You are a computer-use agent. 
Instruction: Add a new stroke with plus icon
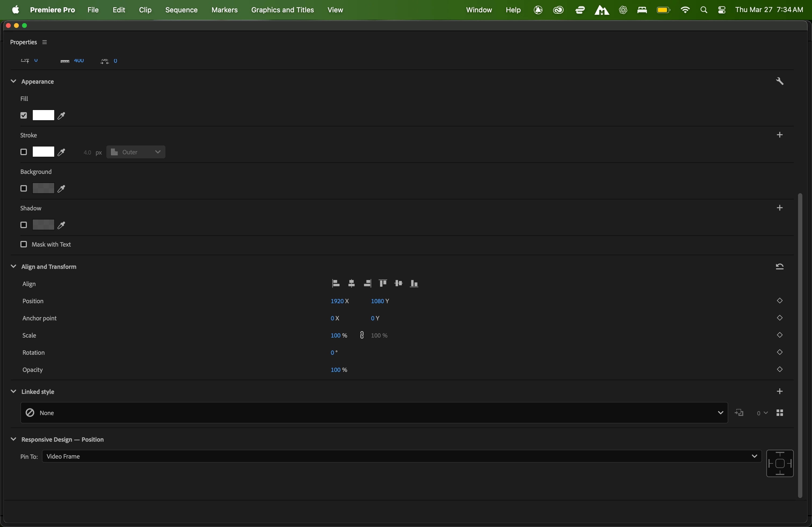pos(780,135)
